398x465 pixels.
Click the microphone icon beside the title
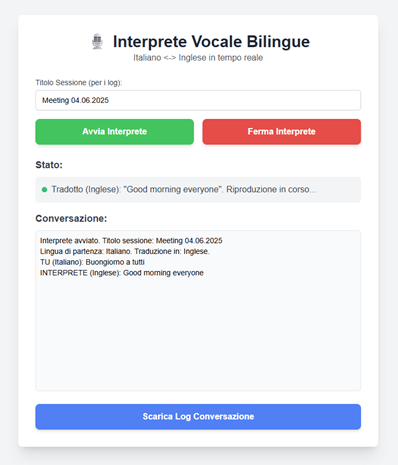97,41
